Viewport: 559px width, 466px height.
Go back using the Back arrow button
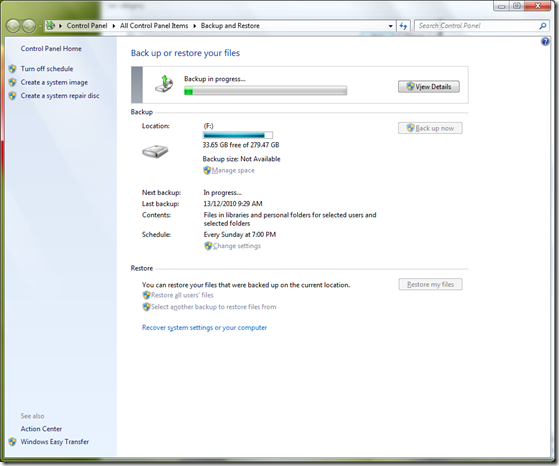(13, 26)
